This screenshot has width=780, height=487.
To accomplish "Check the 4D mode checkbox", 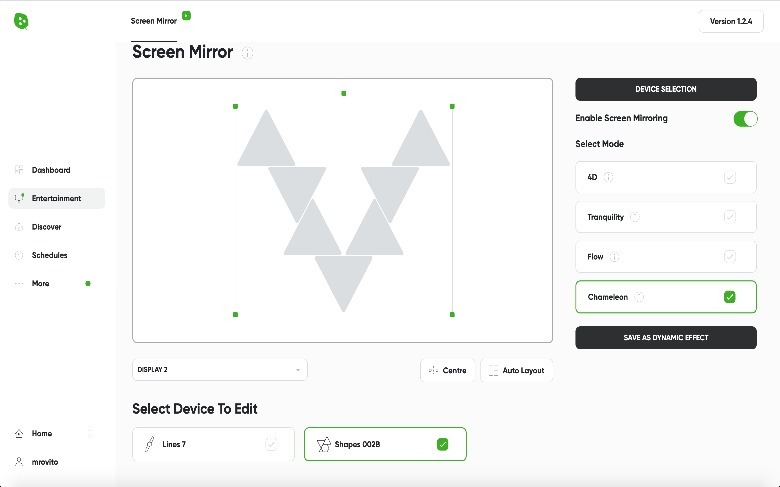I will pos(730,177).
